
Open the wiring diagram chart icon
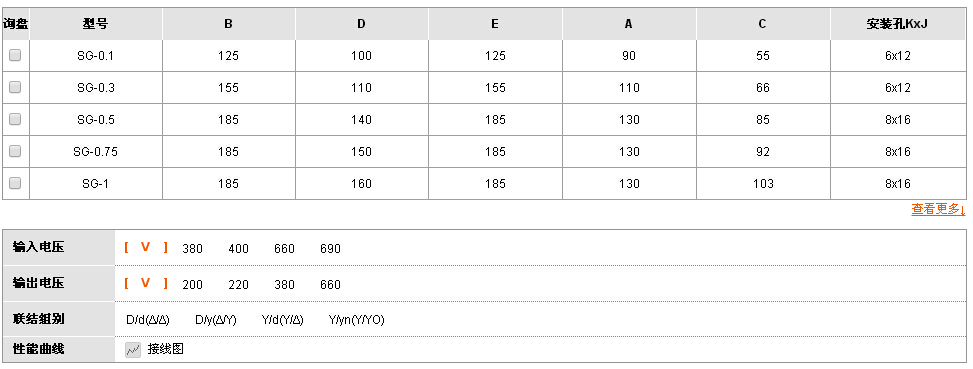pos(133,350)
